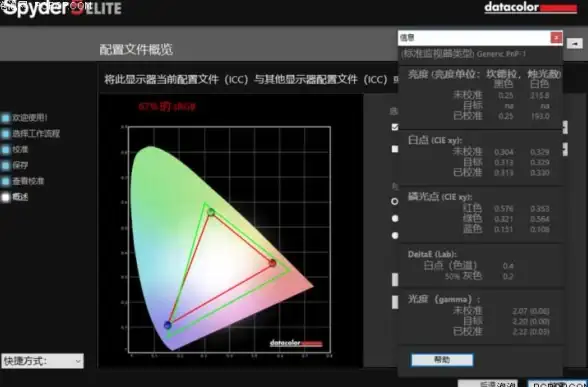Screen dimensions: 588x387
Task: Click the 帮助 button in info panel
Action: pos(442,360)
